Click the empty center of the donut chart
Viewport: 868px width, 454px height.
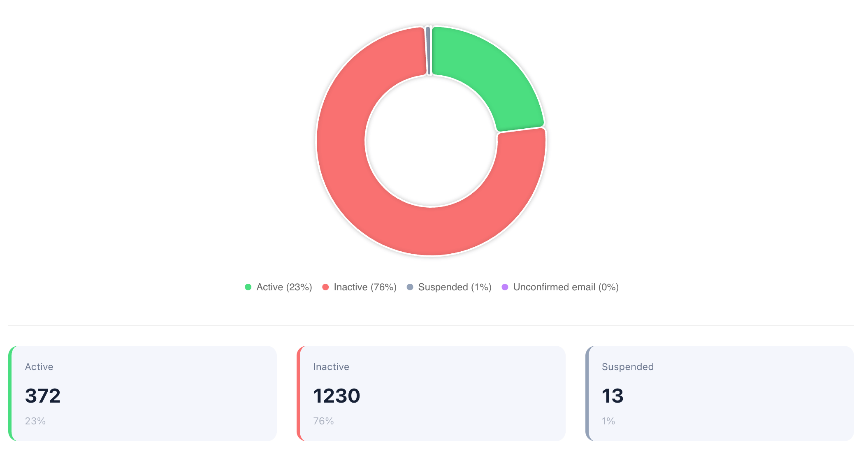click(x=431, y=141)
